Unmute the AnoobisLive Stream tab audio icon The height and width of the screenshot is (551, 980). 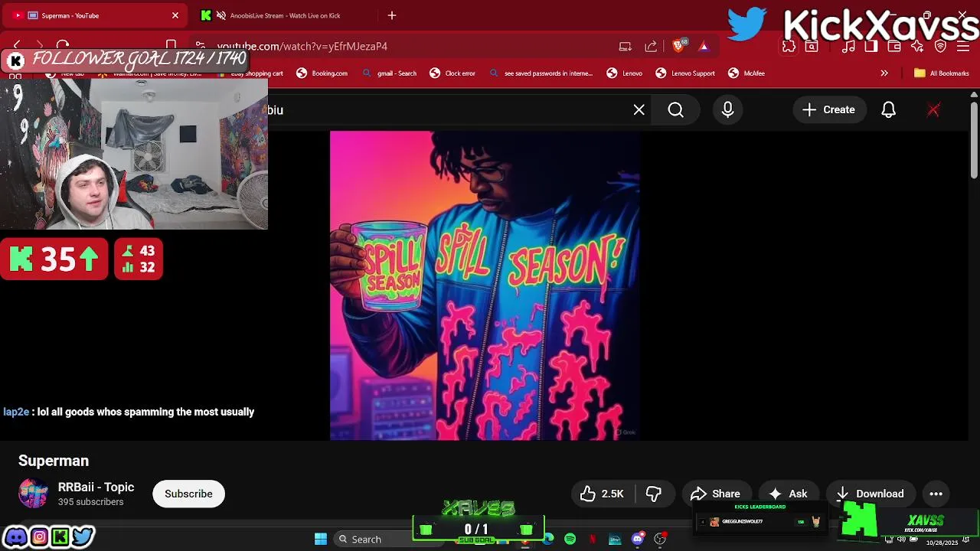(x=221, y=15)
